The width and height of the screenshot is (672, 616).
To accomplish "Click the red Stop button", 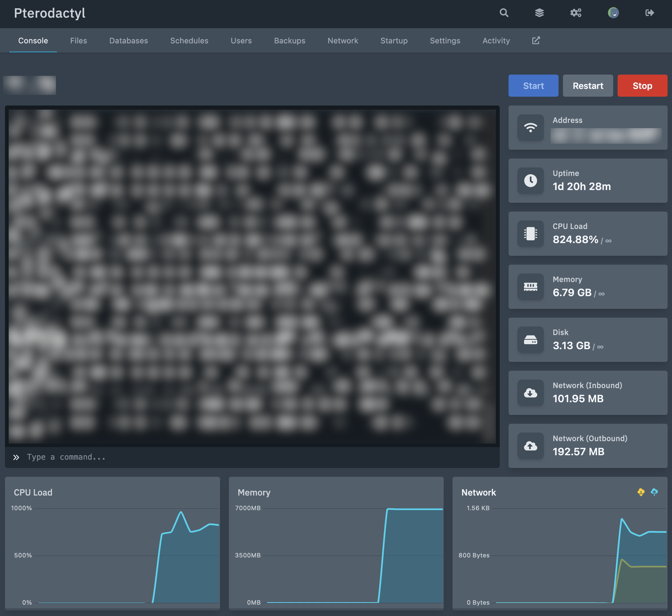I will [x=642, y=86].
